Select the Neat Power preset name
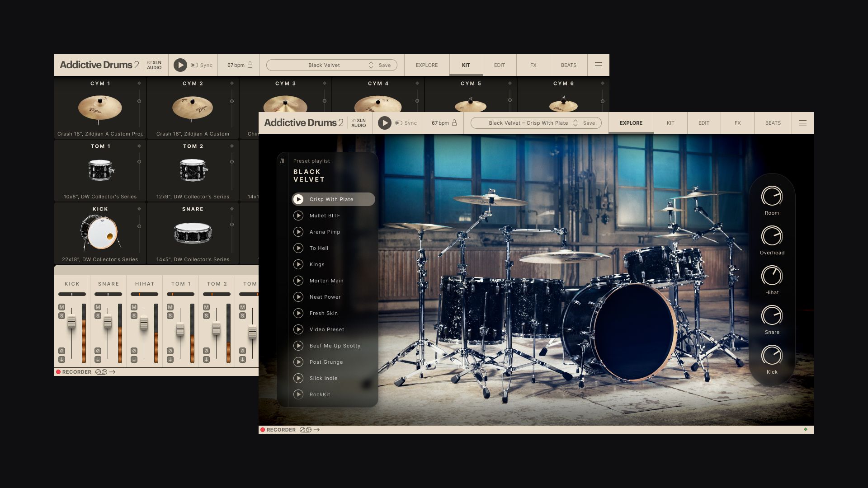The image size is (868, 488). pyautogui.click(x=325, y=297)
